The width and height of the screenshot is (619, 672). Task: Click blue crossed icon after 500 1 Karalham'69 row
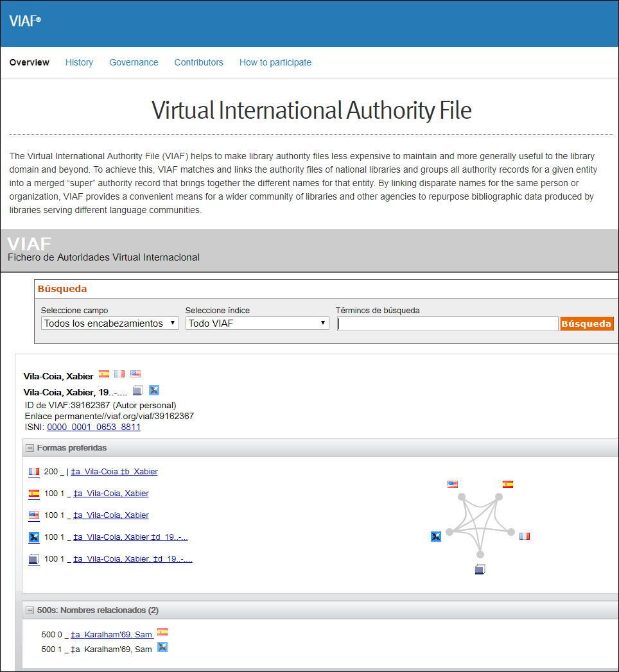click(162, 647)
